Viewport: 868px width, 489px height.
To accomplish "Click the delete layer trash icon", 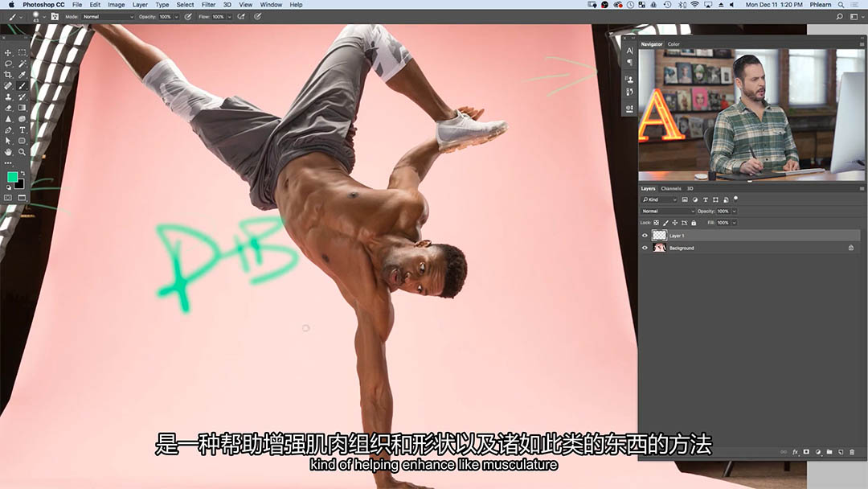I will (x=852, y=452).
